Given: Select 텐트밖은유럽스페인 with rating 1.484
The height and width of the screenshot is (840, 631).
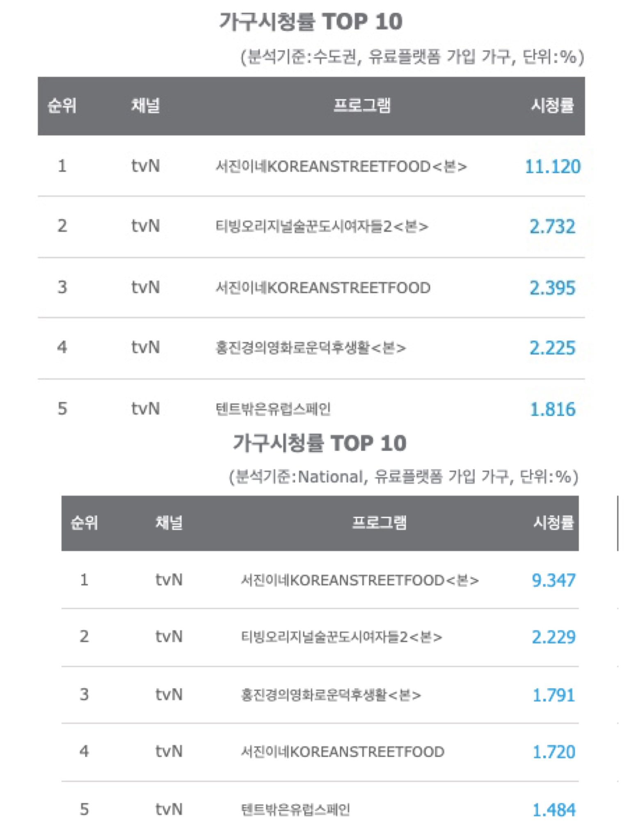Looking at the screenshot, I should 296,810.
